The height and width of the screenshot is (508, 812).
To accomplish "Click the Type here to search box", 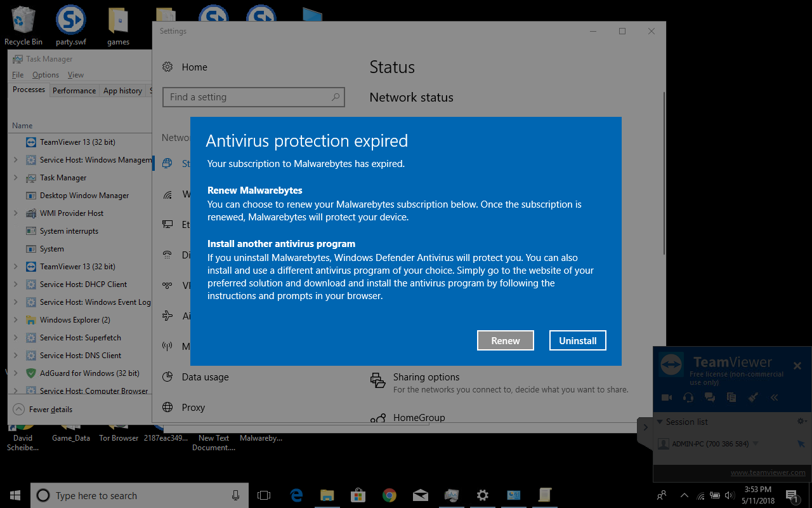I will [x=140, y=495].
